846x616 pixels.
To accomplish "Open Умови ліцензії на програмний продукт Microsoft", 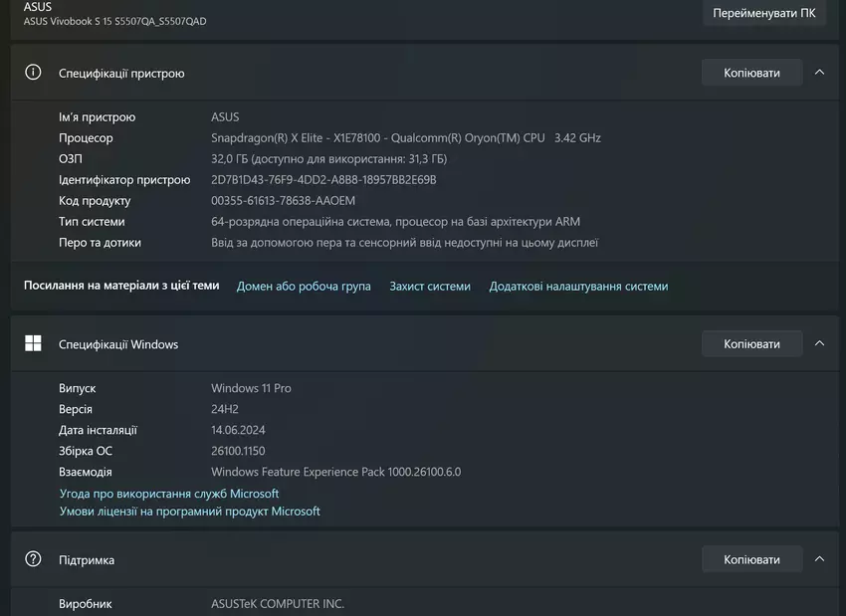I will (189, 512).
